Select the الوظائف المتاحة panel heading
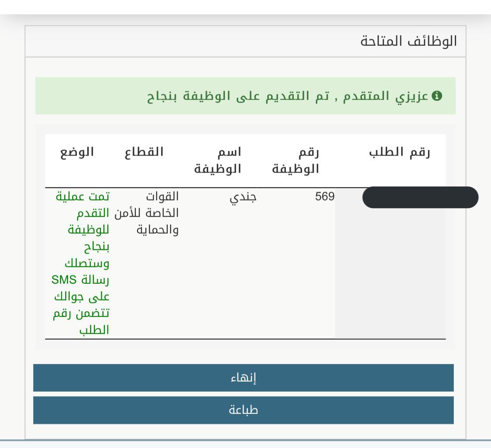 [409, 41]
